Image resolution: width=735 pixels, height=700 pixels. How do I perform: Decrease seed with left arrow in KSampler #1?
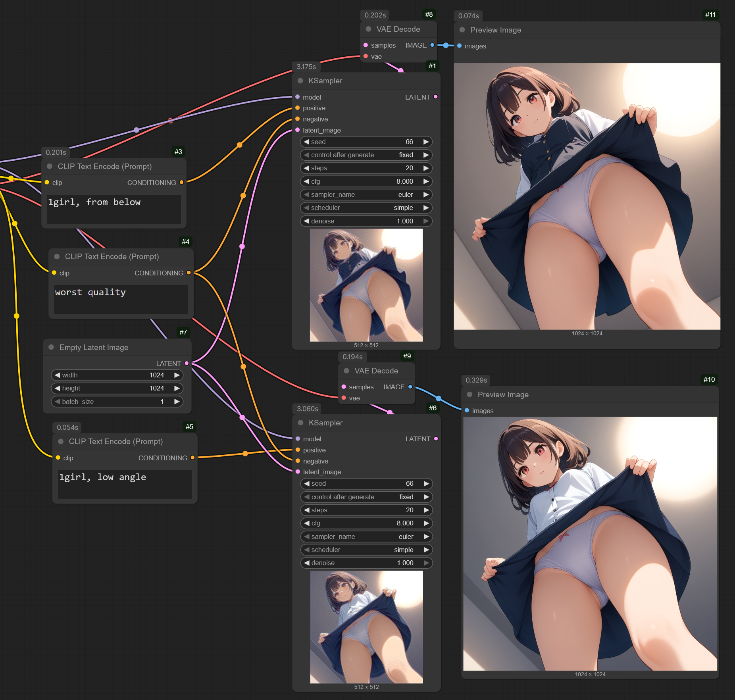click(x=306, y=142)
